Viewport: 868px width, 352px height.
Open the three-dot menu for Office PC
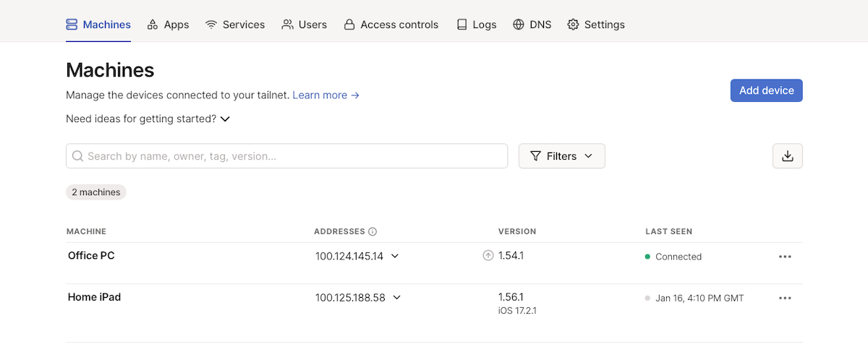[x=785, y=257]
